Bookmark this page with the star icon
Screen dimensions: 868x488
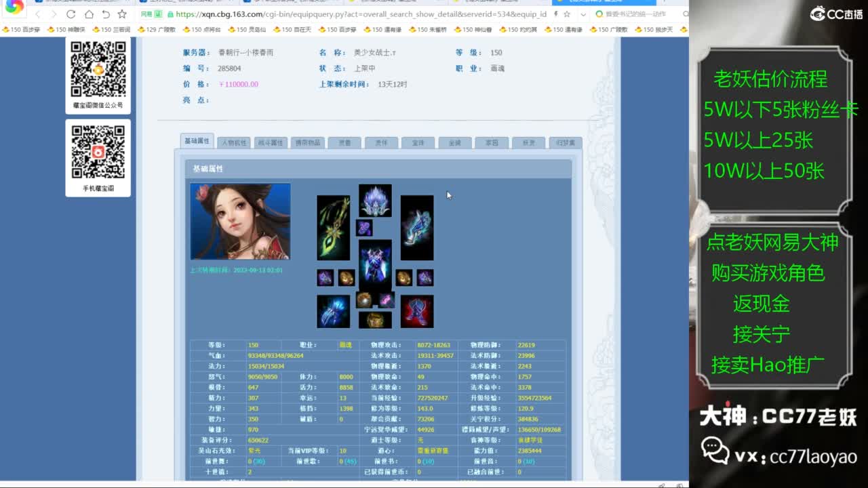click(x=122, y=14)
